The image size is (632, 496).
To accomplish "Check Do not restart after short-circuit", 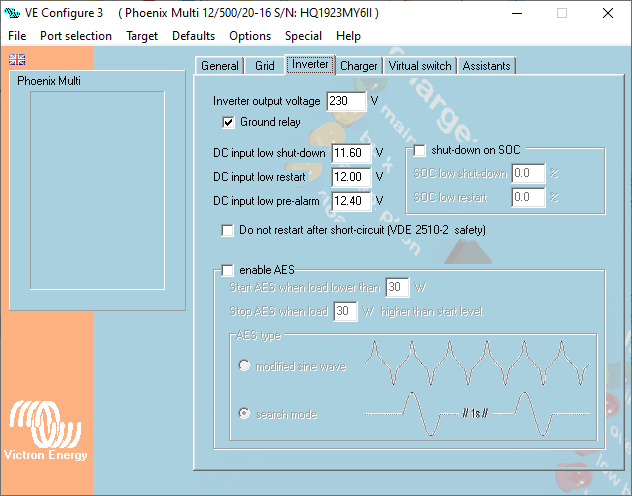I will [x=228, y=230].
